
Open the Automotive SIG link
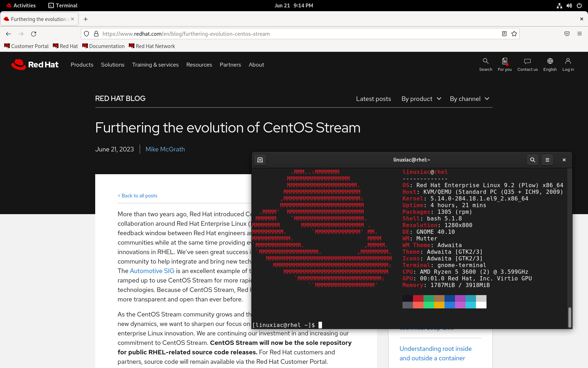click(x=152, y=271)
